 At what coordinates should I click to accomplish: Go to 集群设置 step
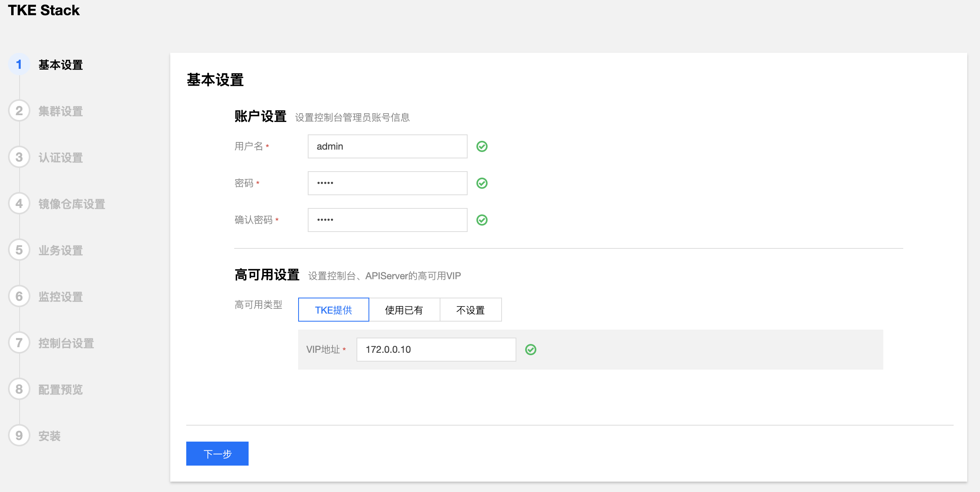point(61,111)
